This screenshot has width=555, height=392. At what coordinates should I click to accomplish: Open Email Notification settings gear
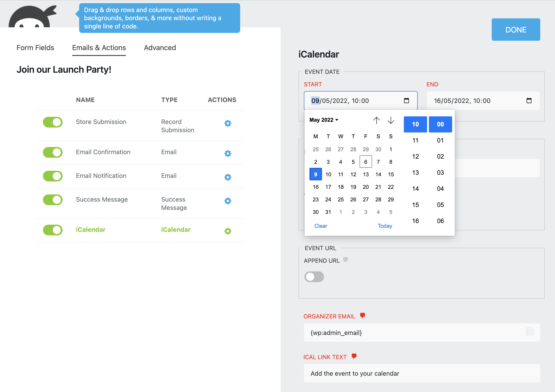coord(227,177)
